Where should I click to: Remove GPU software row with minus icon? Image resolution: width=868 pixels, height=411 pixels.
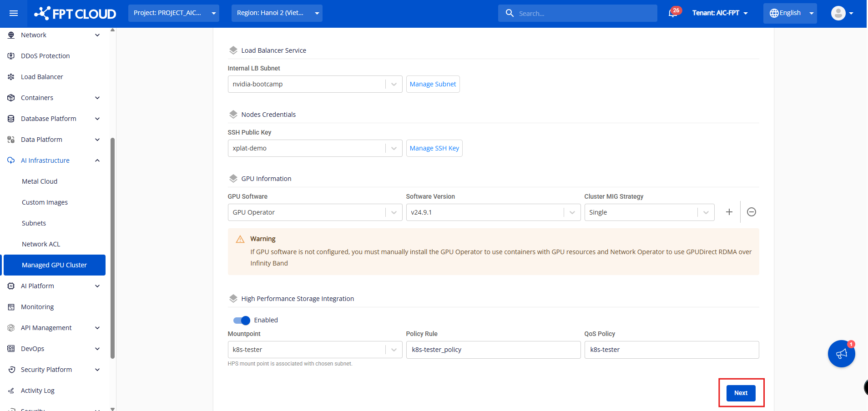tap(752, 212)
